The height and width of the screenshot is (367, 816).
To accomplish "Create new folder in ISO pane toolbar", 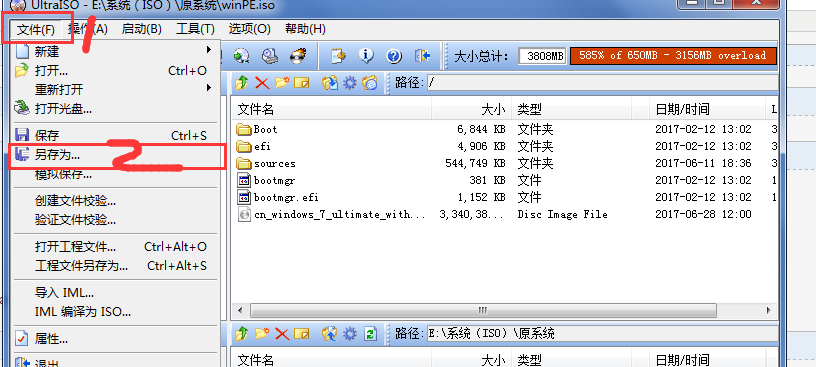I will 282,83.
